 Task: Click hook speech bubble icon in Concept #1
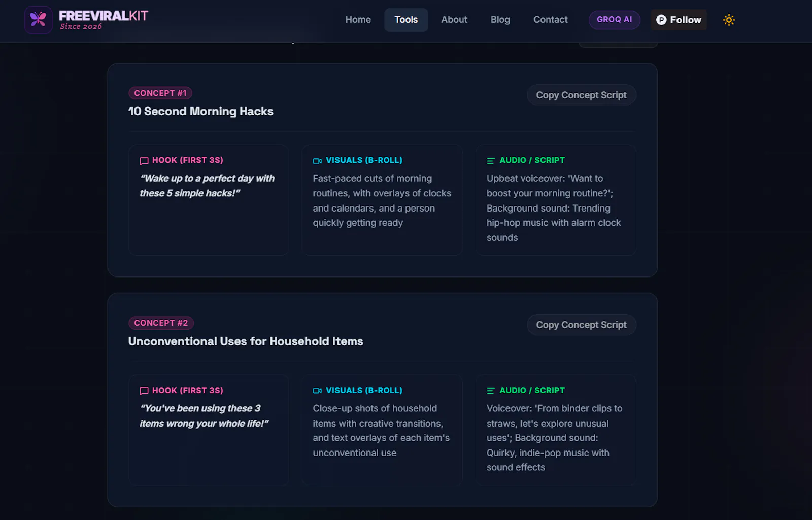pos(144,161)
